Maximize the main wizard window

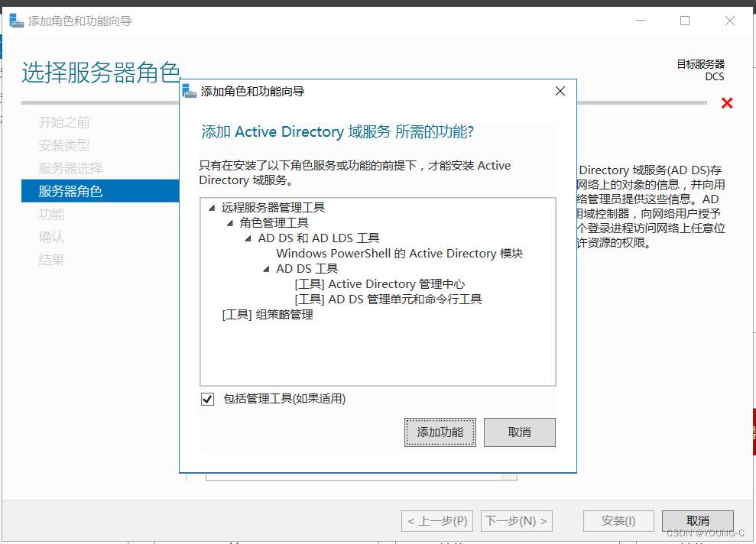pyautogui.click(x=685, y=21)
